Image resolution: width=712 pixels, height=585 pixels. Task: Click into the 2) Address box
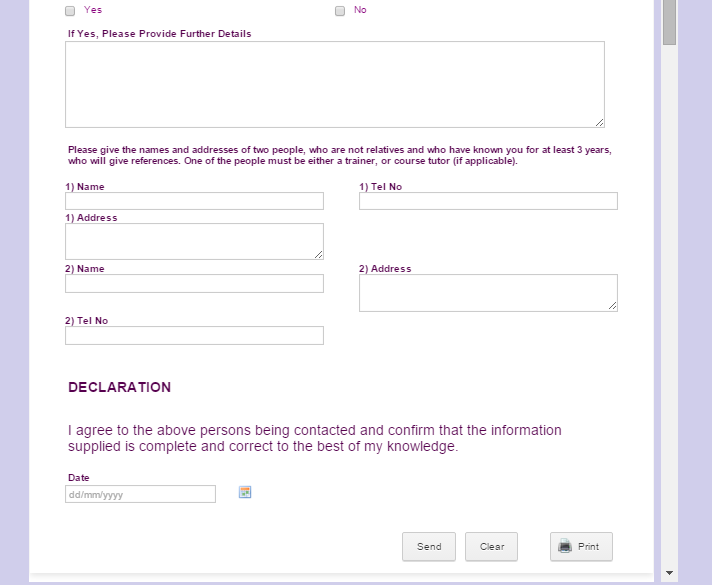tap(488, 292)
